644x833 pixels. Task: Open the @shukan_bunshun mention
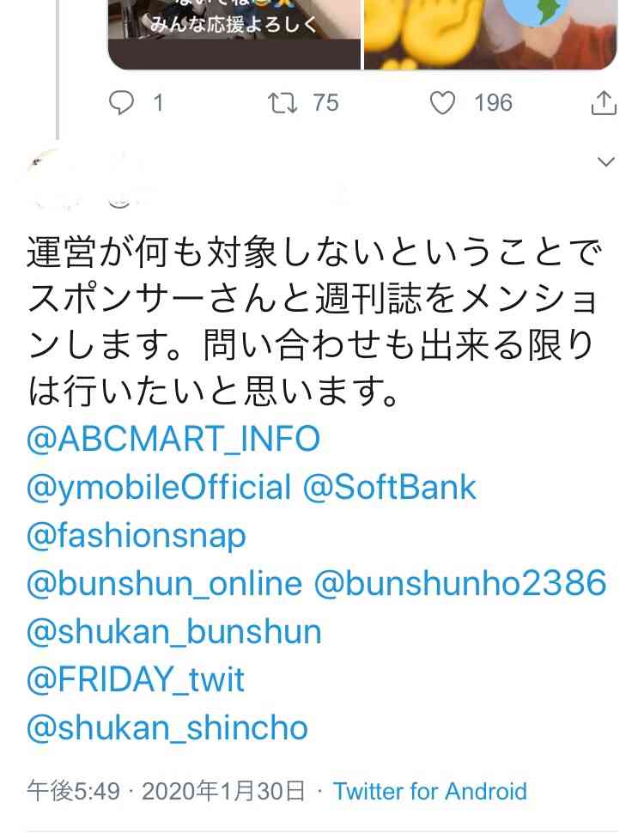(174, 631)
